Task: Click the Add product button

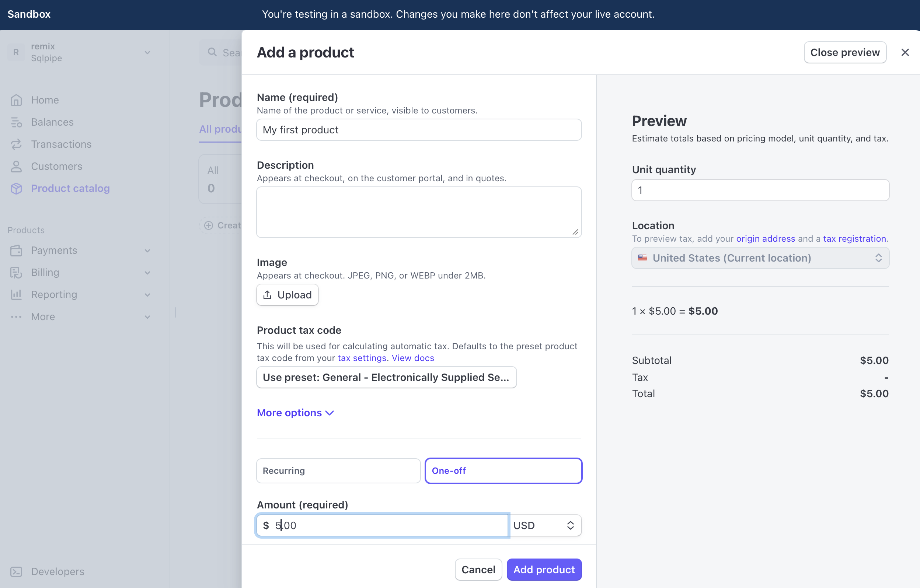Action: click(544, 569)
